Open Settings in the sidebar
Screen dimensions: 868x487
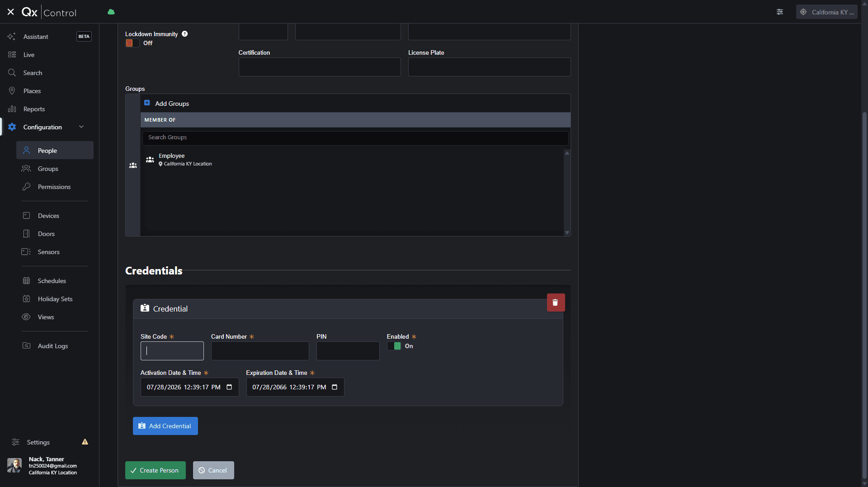[38, 442]
